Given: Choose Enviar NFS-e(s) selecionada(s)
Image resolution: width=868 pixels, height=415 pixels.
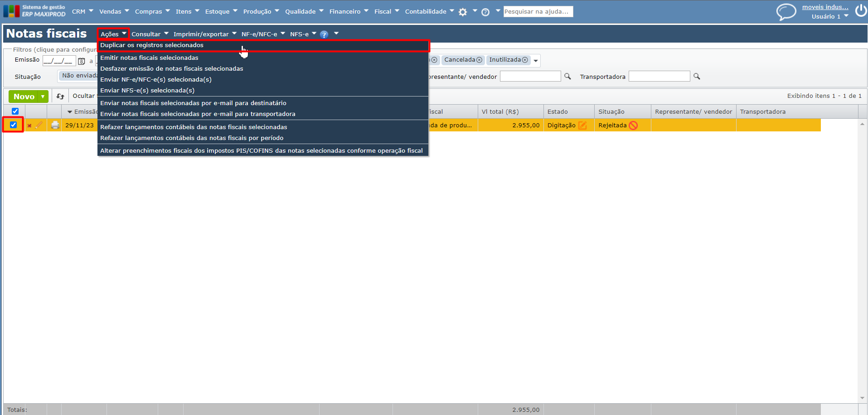Looking at the screenshot, I should pos(263,91).
